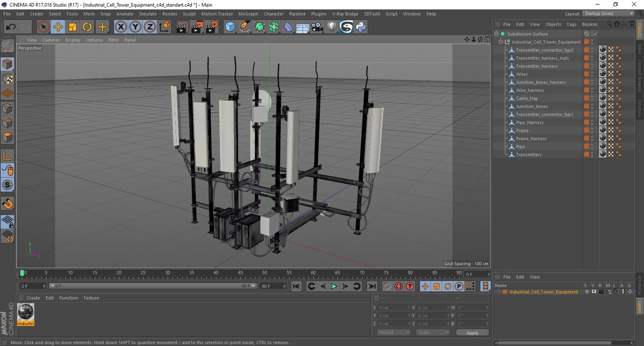Toggle Subdivision Surface enable checkmark
644x346 pixels.
coord(596,34)
